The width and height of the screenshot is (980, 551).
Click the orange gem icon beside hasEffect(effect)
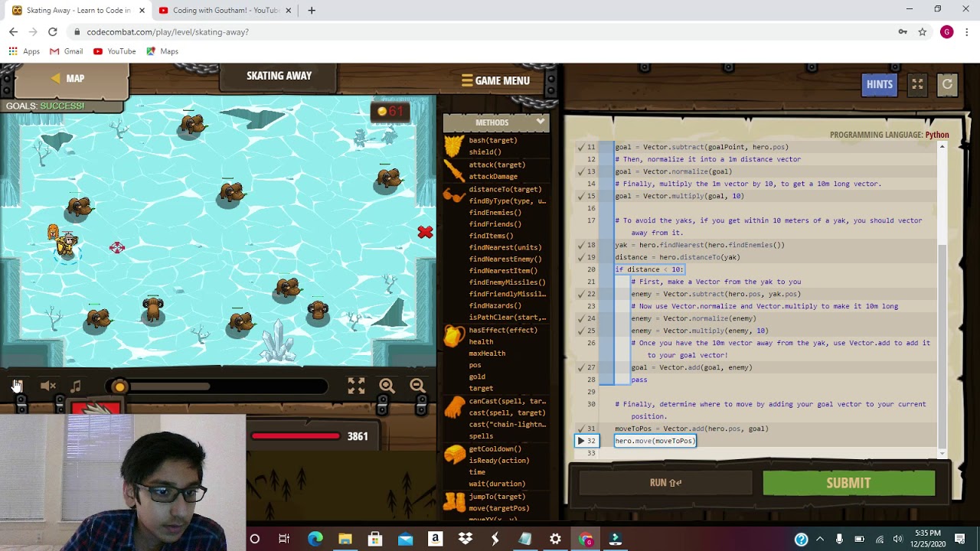pyautogui.click(x=454, y=336)
